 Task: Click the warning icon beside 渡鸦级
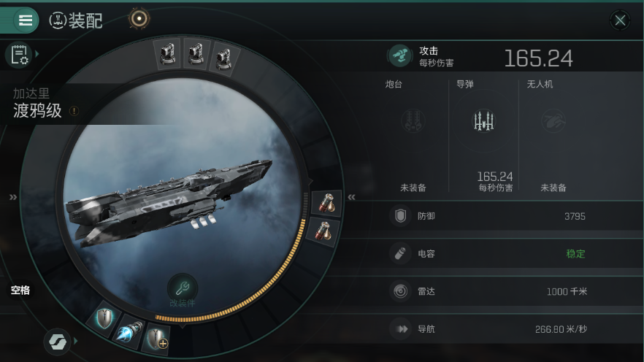click(74, 111)
